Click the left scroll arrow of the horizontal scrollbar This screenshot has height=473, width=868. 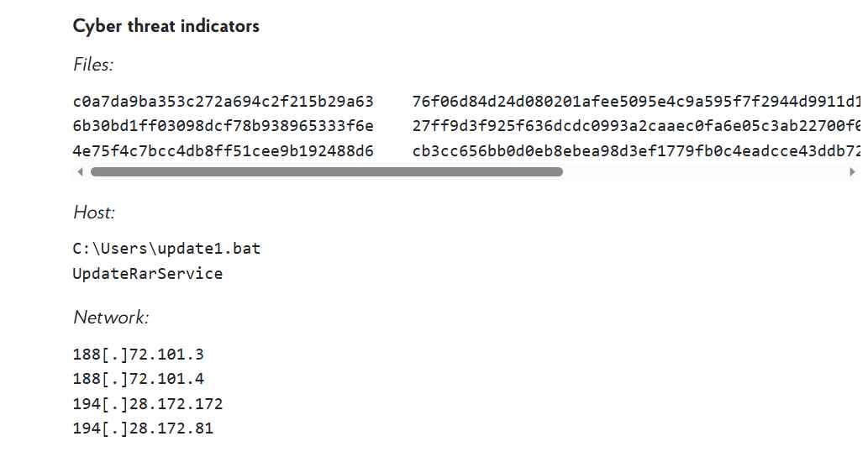click(81, 172)
